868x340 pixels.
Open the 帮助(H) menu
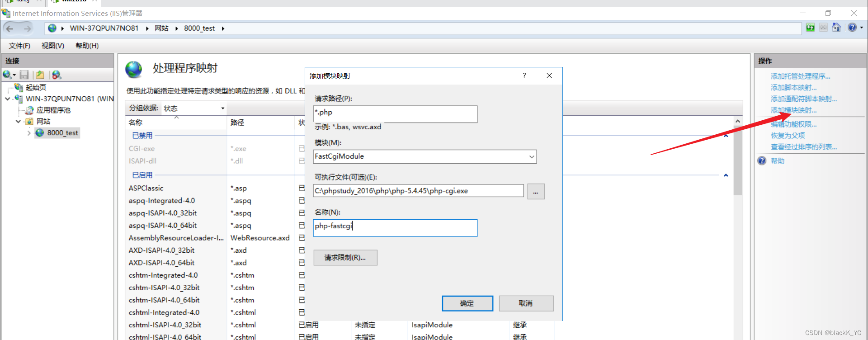87,46
